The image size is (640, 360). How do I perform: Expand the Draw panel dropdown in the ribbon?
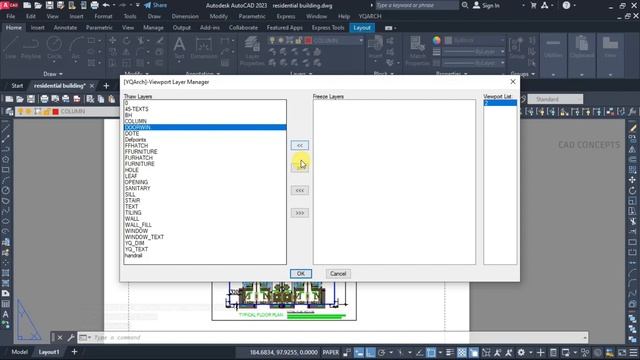point(53,74)
